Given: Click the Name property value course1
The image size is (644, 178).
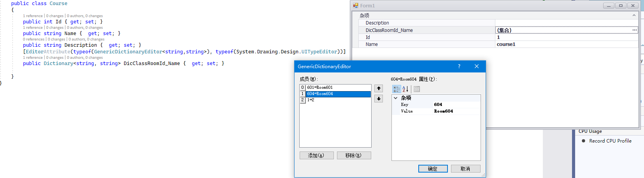Looking at the screenshot, I should coord(566,44).
